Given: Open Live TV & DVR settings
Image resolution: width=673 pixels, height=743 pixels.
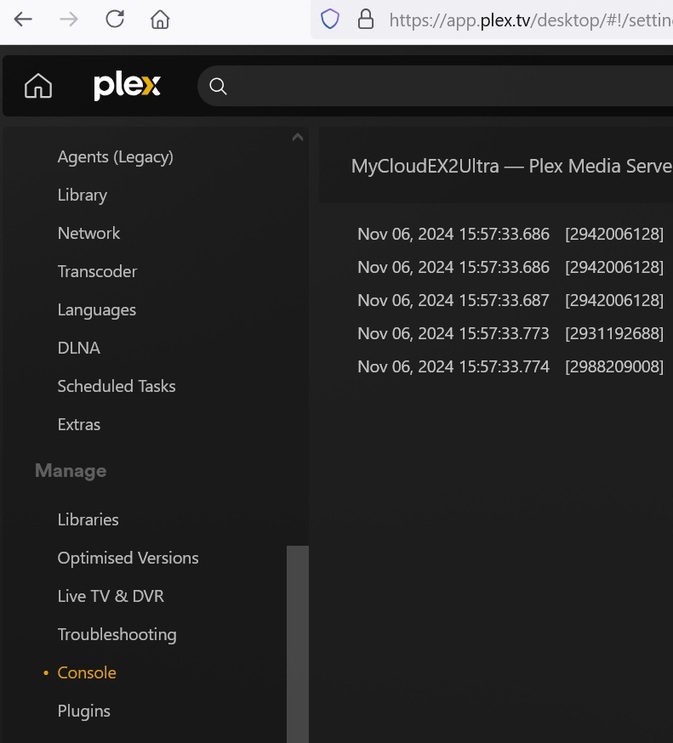Looking at the screenshot, I should click(x=110, y=596).
